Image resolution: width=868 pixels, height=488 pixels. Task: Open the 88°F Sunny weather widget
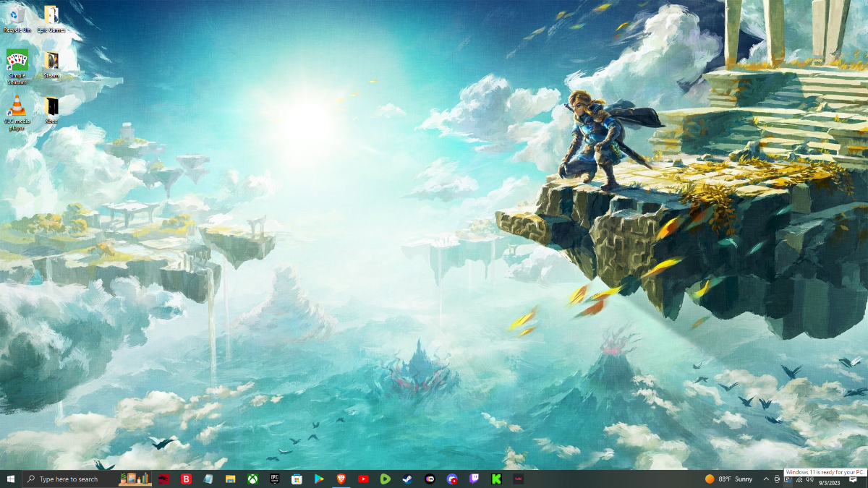click(x=729, y=479)
